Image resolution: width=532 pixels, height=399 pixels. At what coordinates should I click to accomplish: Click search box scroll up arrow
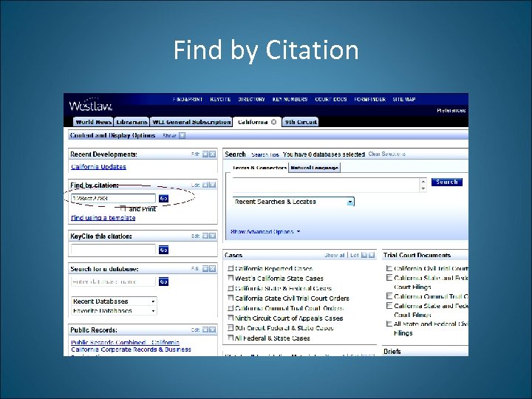tap(423, 182)
